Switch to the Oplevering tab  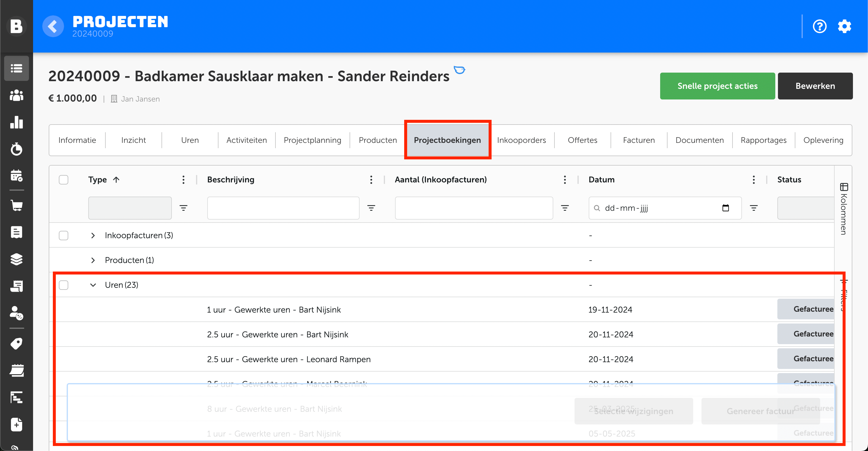pyautogui.click(x=823, y=140)
